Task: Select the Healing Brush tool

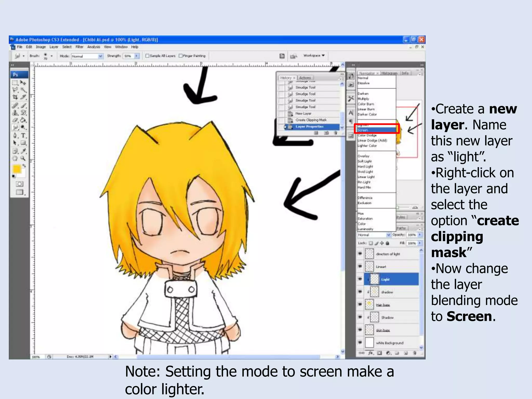Action: coord(15,105)
